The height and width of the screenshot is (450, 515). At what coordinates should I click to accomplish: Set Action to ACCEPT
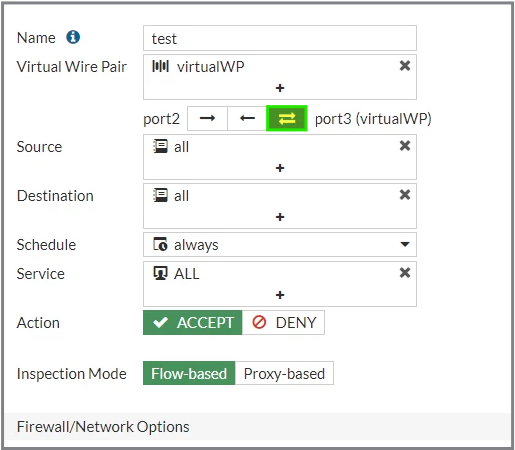193,322
